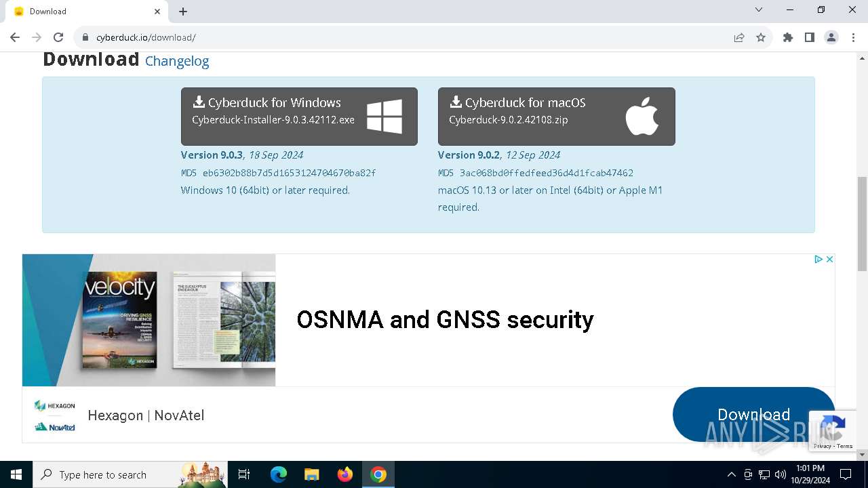868x488 pixels.
Task: Open the notification center
Action: coord(846,474)
